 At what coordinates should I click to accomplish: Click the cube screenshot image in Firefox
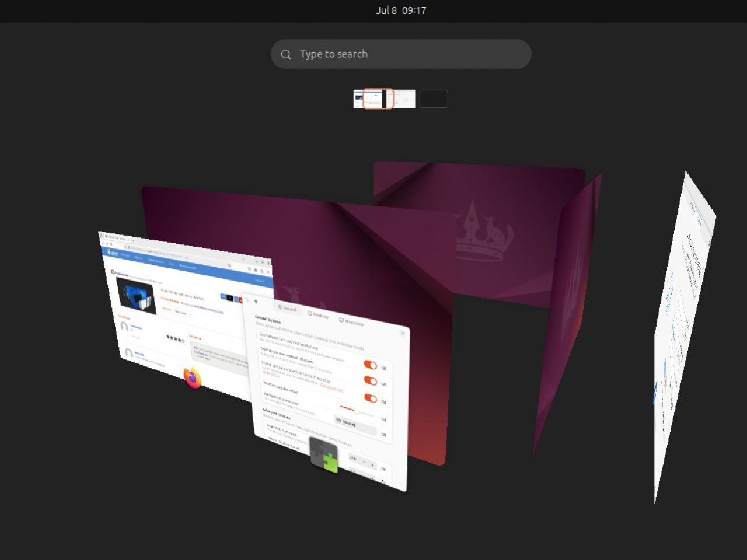tap(136, 295)
